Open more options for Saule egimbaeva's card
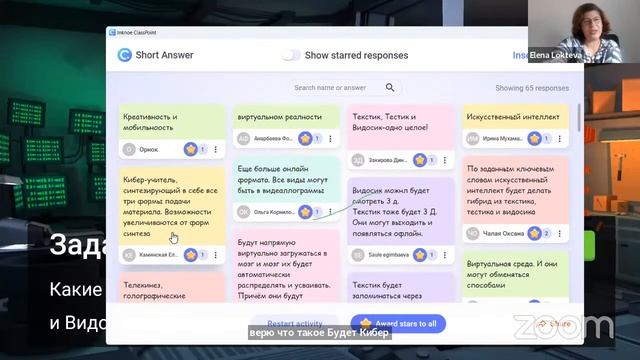640x360 pixels. tap(445, 255)
